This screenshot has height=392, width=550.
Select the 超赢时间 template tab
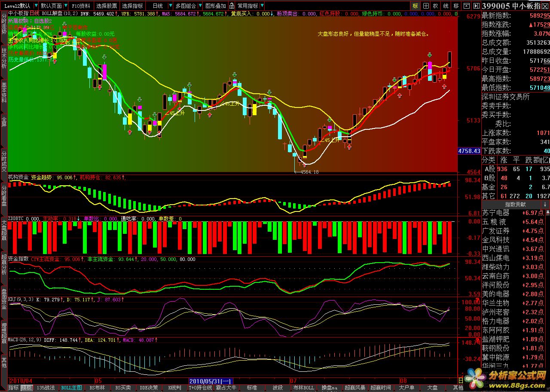(381, 387)
